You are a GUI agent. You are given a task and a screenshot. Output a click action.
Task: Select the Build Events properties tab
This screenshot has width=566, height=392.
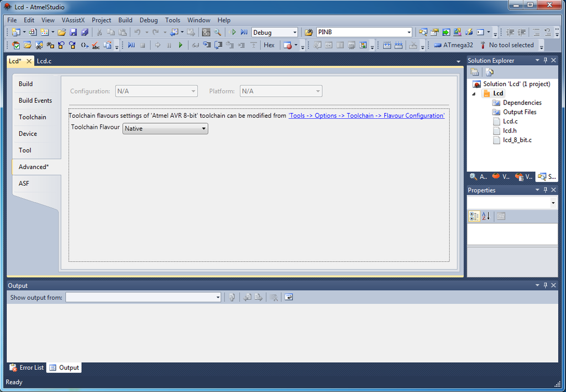(35, 100)
